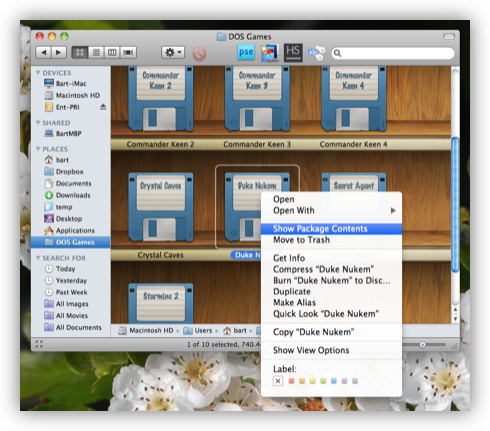Select the All Images saved search
The width and height of the screenshot is (490, 431).
[x=72, y=304]
